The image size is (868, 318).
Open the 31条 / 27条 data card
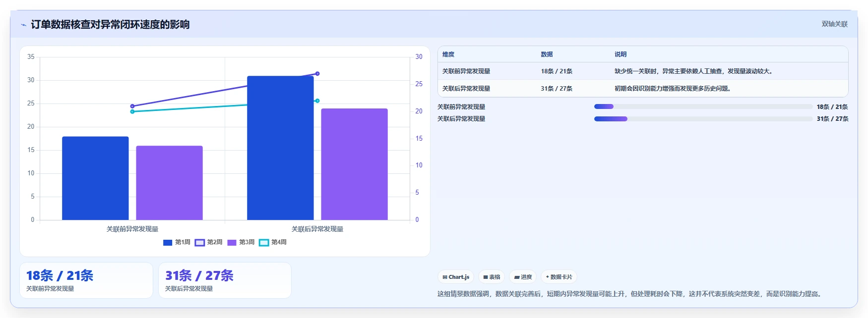[225, 280]
